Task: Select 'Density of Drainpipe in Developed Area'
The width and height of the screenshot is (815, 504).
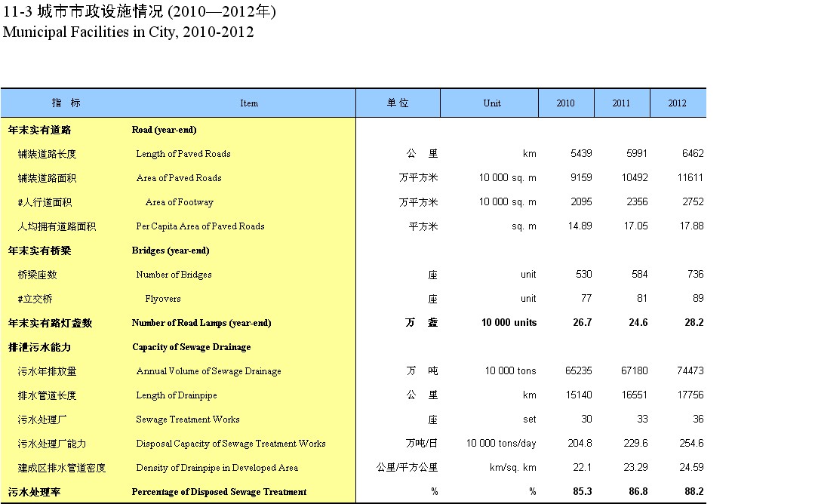Action: (x=217, y=468)
